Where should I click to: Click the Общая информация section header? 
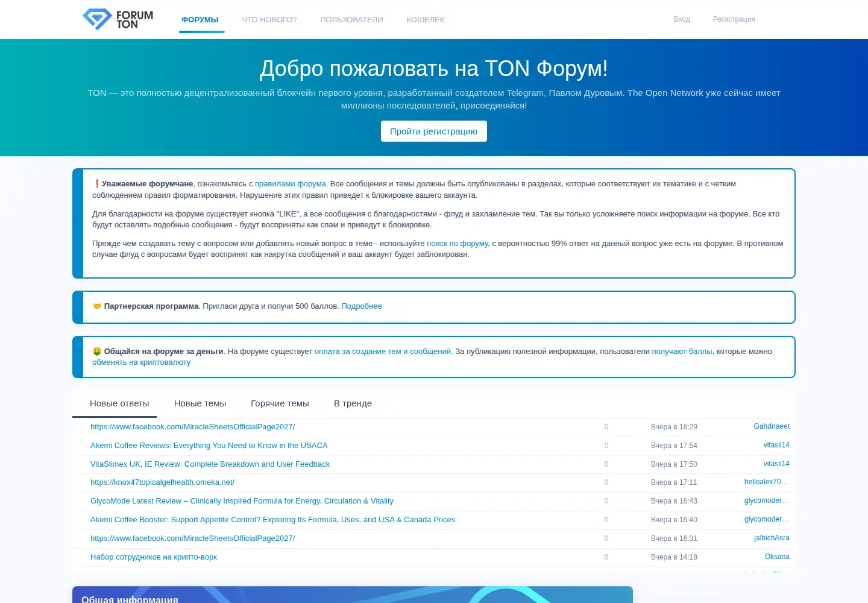130,599
